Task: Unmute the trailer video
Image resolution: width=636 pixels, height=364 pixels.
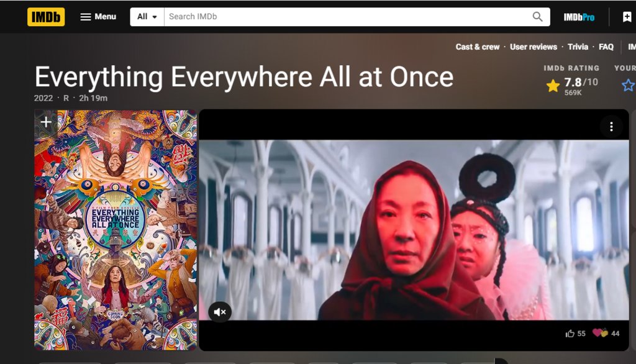Action: pos(220,312)
